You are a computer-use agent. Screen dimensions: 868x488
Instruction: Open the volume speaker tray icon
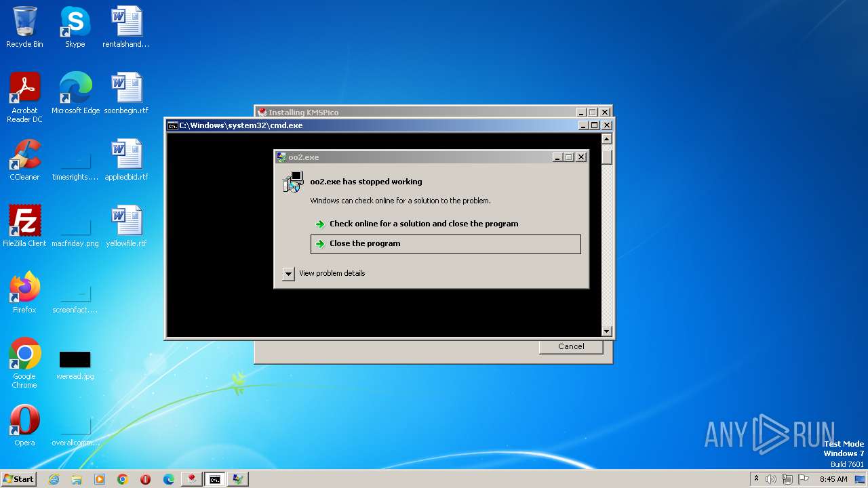click(x=771, y=479)
